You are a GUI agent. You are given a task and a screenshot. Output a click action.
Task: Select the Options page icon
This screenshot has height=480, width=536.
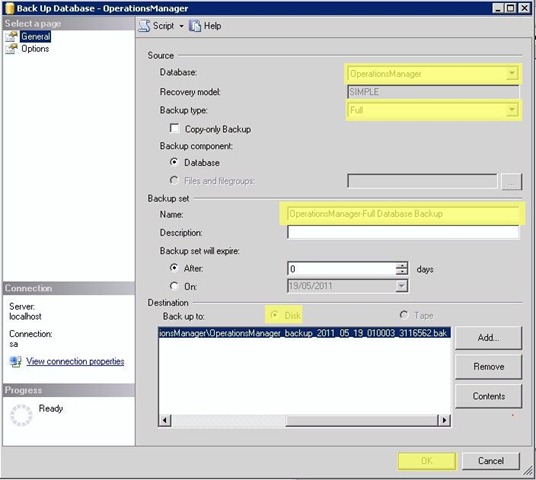[11, 49]
